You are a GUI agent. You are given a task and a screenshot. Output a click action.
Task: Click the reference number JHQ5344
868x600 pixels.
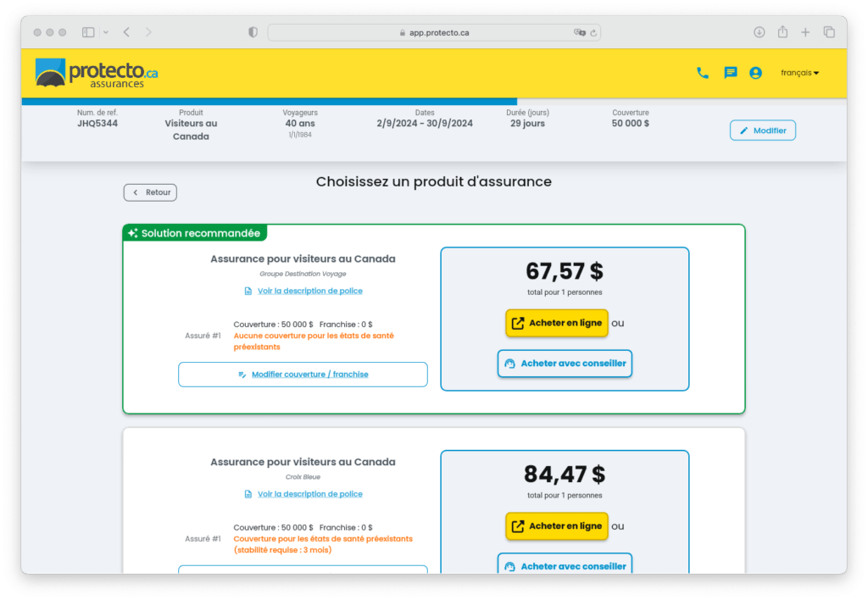pos(97,124)
